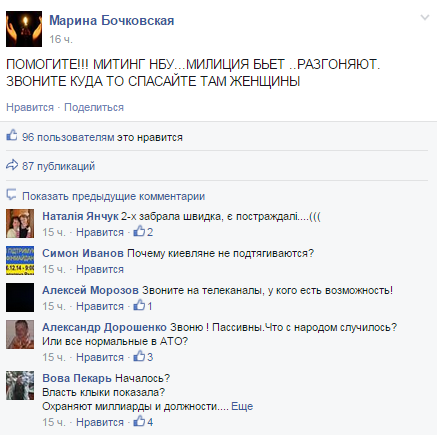The height and width of the screenshot is (435, 437).
Task: Like Наталія Янчук's comment via Нравится
Action: point(100,232)
